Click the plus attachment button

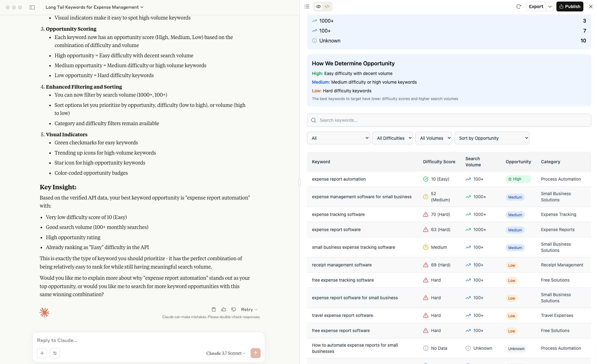pyautogui.click(x=42, y=353)
